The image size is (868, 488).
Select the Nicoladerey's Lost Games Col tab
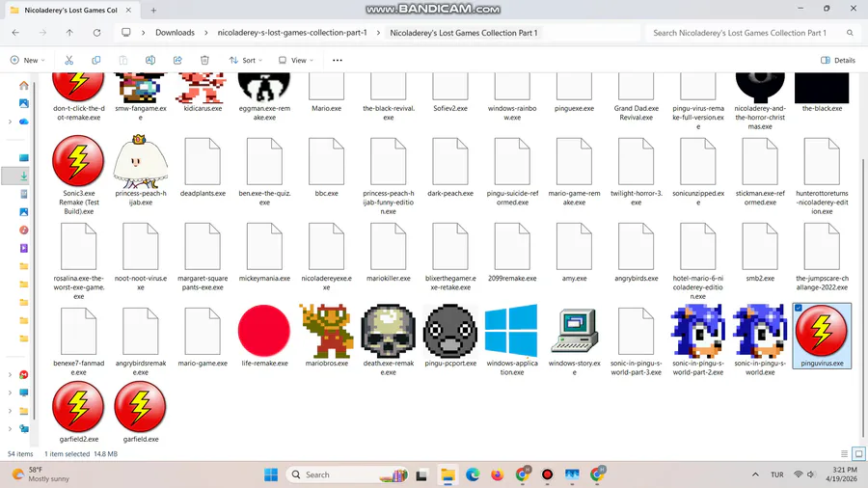(x=70, y=10)
